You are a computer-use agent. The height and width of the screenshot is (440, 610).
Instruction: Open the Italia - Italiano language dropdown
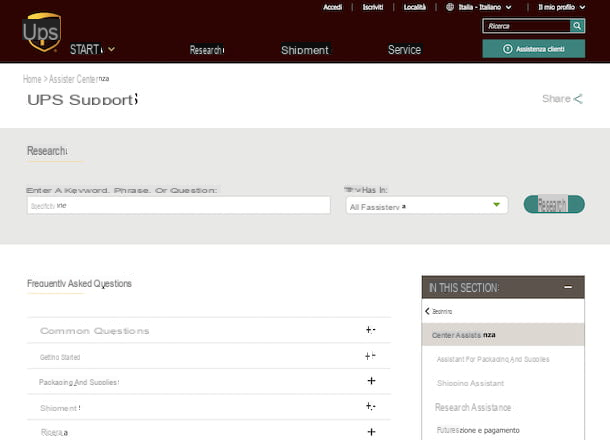(485, 7)
